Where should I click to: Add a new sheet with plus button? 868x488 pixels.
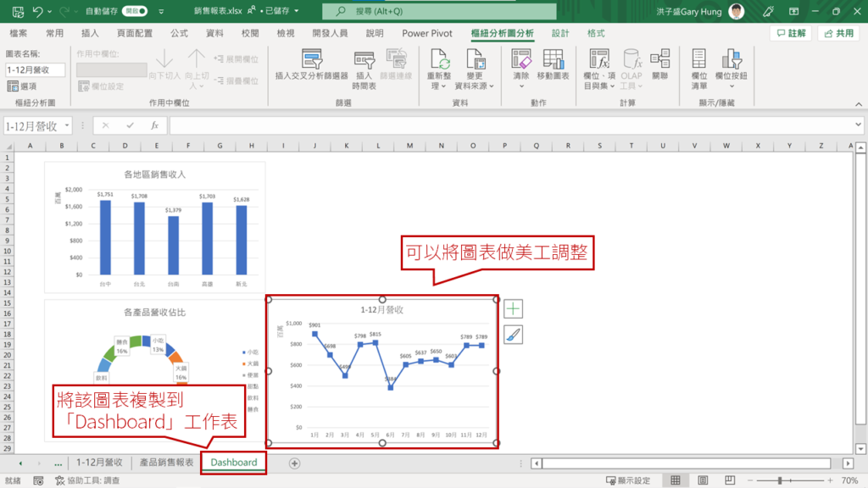294,463
